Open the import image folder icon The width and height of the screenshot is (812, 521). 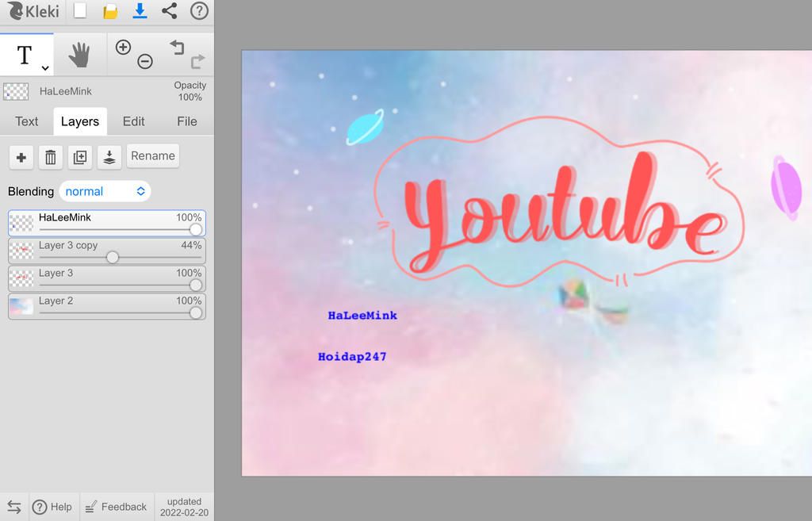coord(109,11)
